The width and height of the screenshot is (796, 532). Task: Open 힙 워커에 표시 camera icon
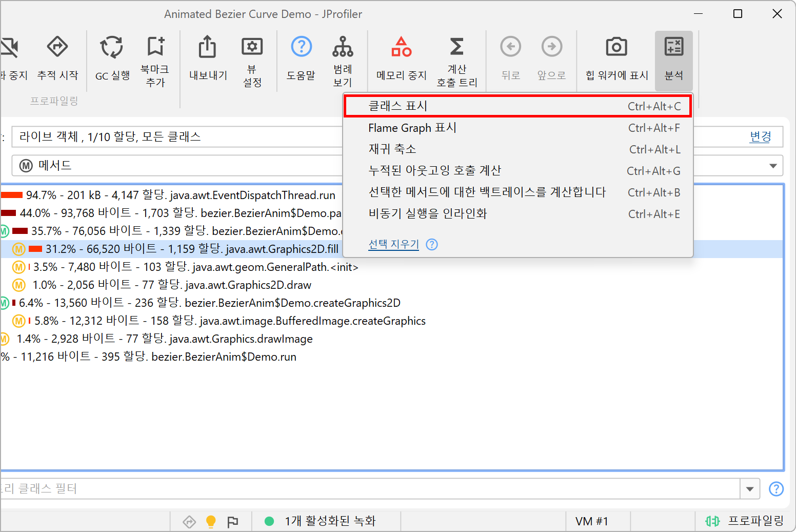click(x=616, y=48)
